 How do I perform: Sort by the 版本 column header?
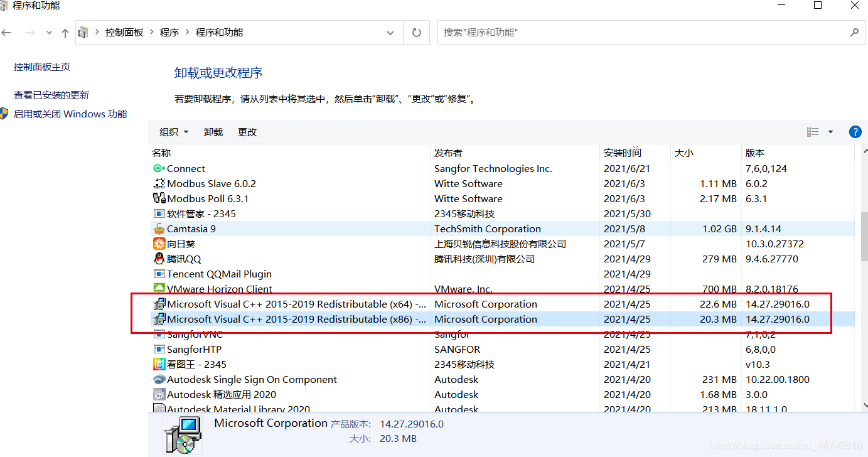coord(797,153)
